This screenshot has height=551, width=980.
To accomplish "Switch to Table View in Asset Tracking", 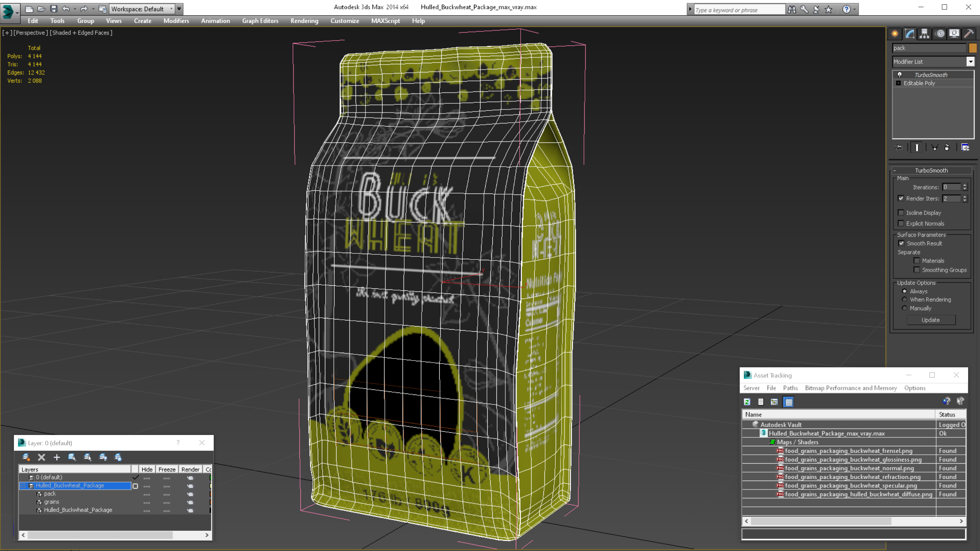I will [x=789, y=402].
